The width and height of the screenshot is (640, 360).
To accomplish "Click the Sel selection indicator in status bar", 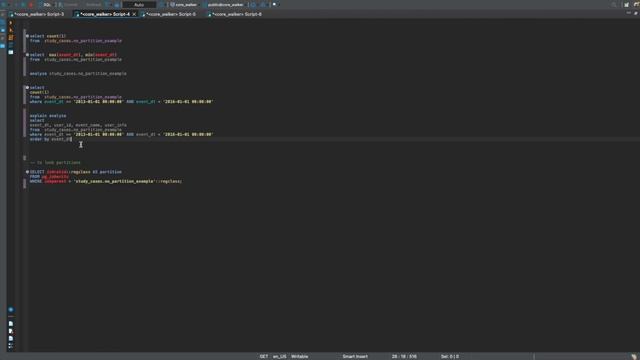I will [449, 356].
